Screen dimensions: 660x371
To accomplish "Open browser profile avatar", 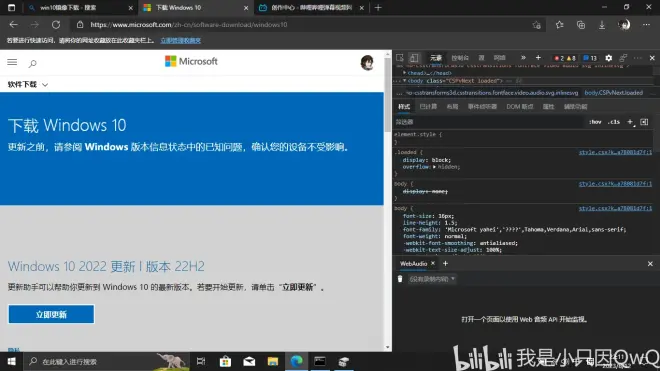I will click(624, 25).
